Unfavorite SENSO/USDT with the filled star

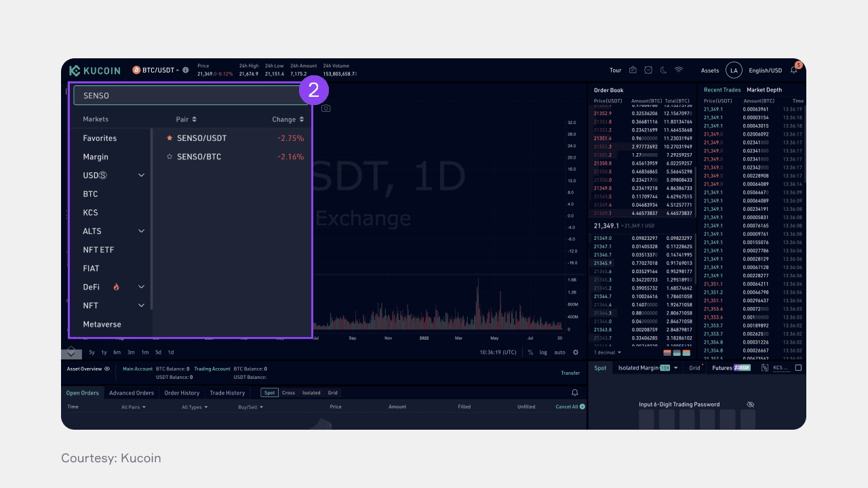pos(170,138)
